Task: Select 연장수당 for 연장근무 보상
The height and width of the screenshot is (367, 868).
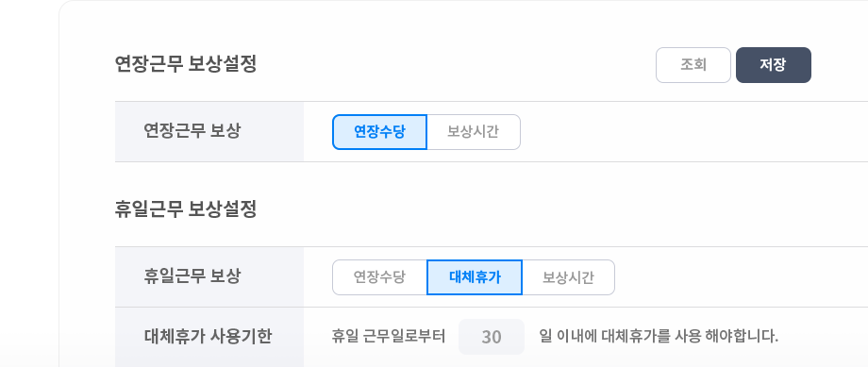Action: pyautogui.click(x=379, y=132)
